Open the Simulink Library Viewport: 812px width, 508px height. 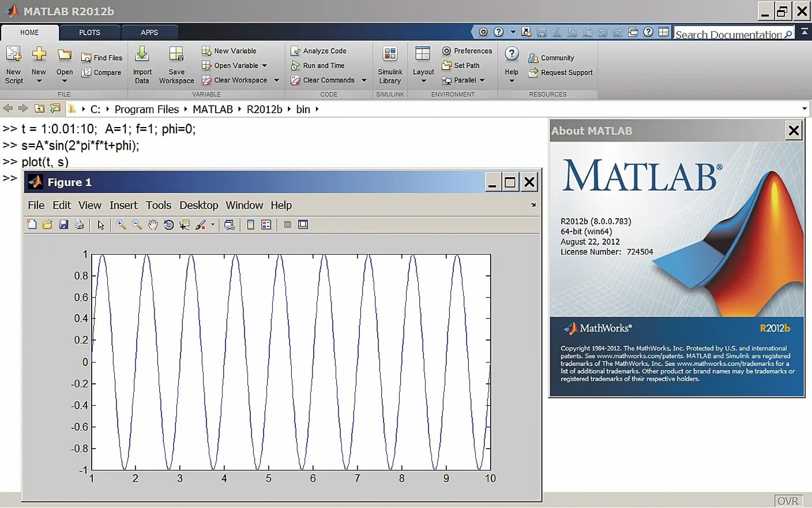pyautogui.click(x=390, y=65)
